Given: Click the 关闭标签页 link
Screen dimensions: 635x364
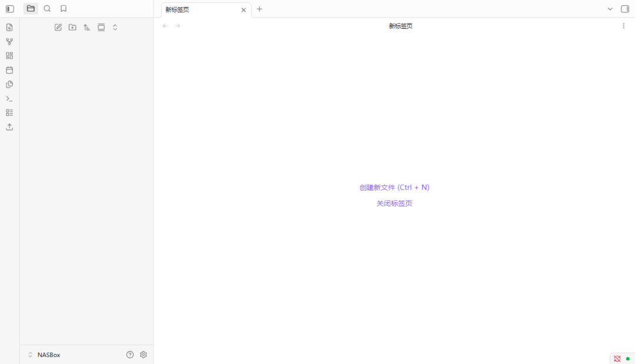Looking at the screenshot, I should point(395,203).
